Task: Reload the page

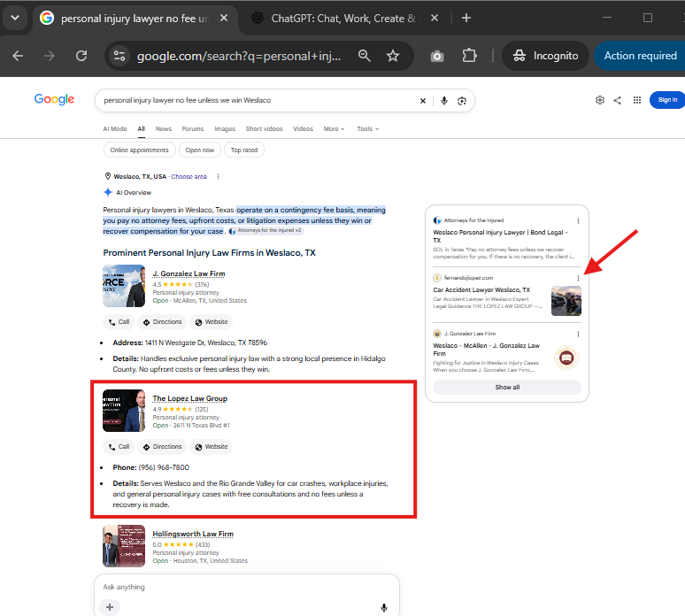Action: click(81, 56)
